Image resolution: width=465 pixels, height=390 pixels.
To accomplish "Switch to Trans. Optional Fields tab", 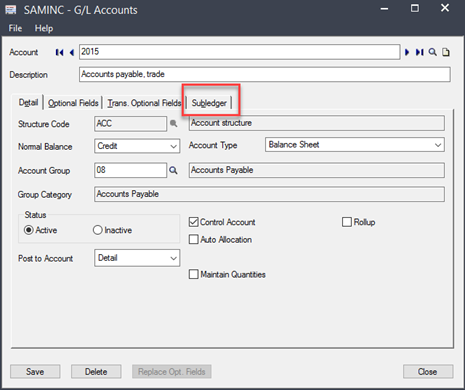I will [144, 103].
